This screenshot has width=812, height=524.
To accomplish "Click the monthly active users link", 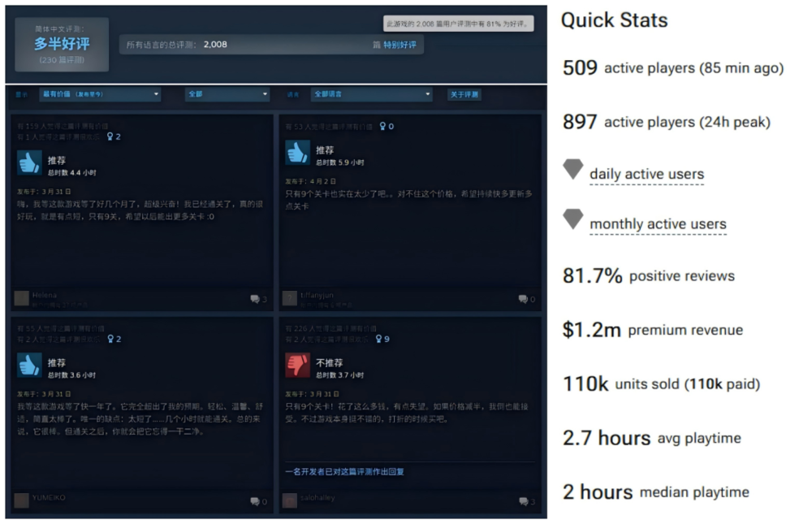I will pos(658,224).
